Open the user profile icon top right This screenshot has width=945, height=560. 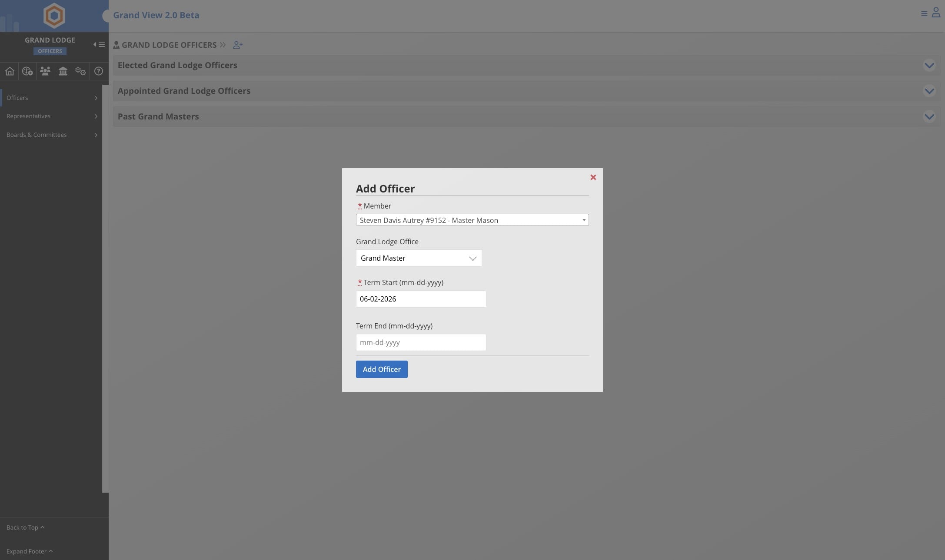pos(936,13)
